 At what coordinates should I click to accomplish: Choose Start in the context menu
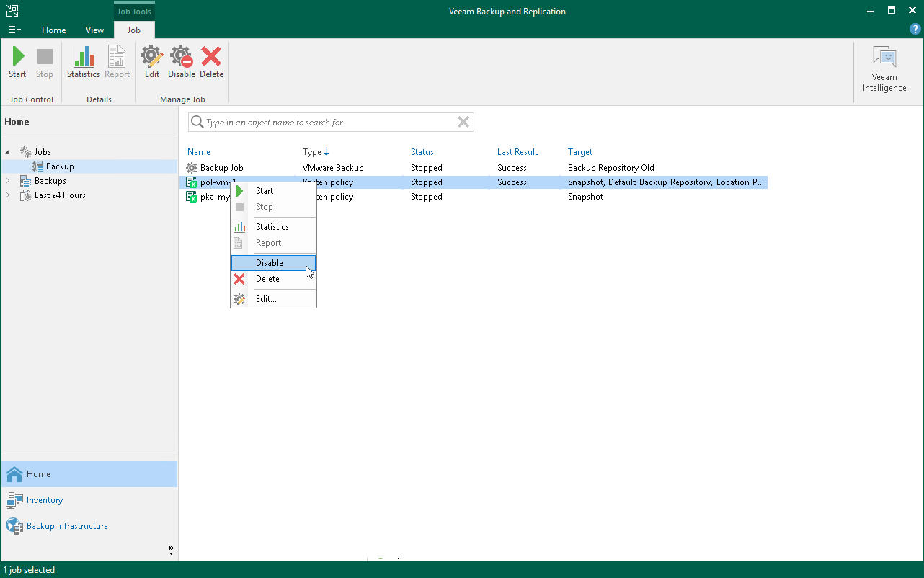(274, 191)
